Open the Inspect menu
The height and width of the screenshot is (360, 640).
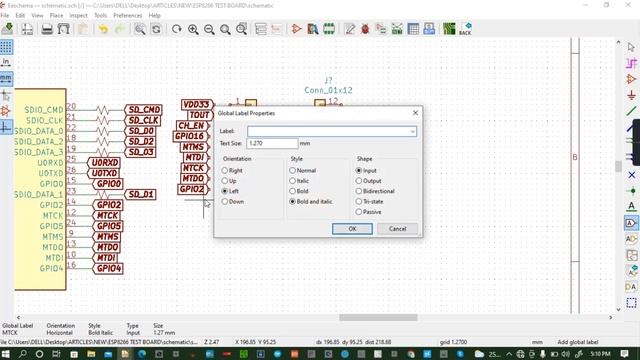78,15
